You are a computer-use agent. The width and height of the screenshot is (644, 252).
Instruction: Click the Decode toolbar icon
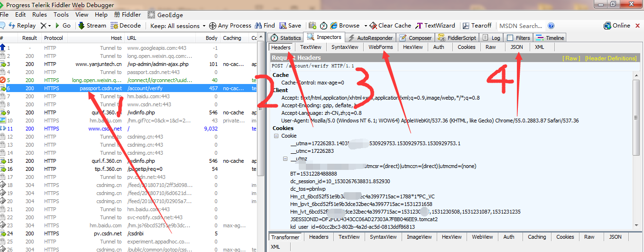tap(115, 26)
